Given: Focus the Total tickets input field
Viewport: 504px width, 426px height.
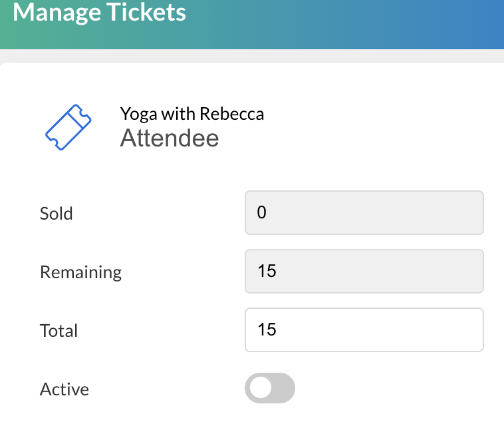Looking at the screenshot, I should (364, 329).
